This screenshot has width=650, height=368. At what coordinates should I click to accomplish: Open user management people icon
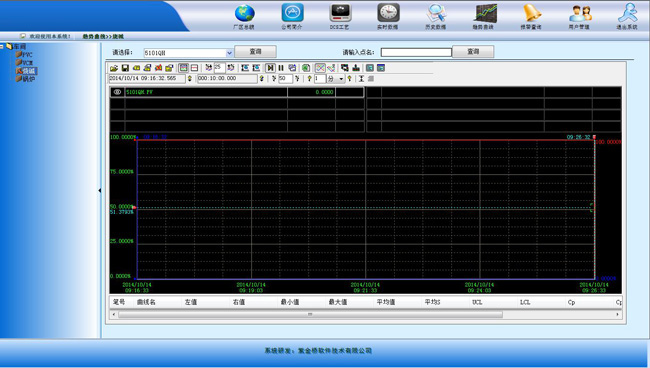pyautogui.click(x=580, y=13)
